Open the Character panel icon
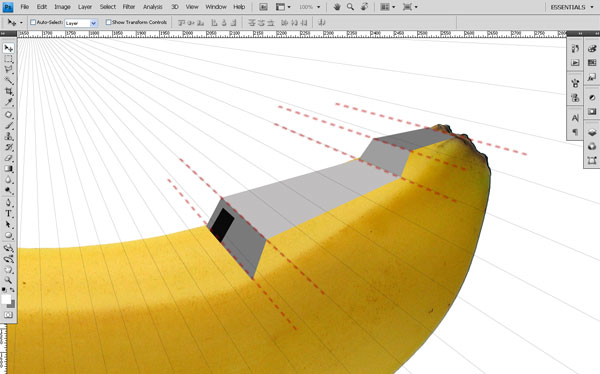 [x=575, y=118]
